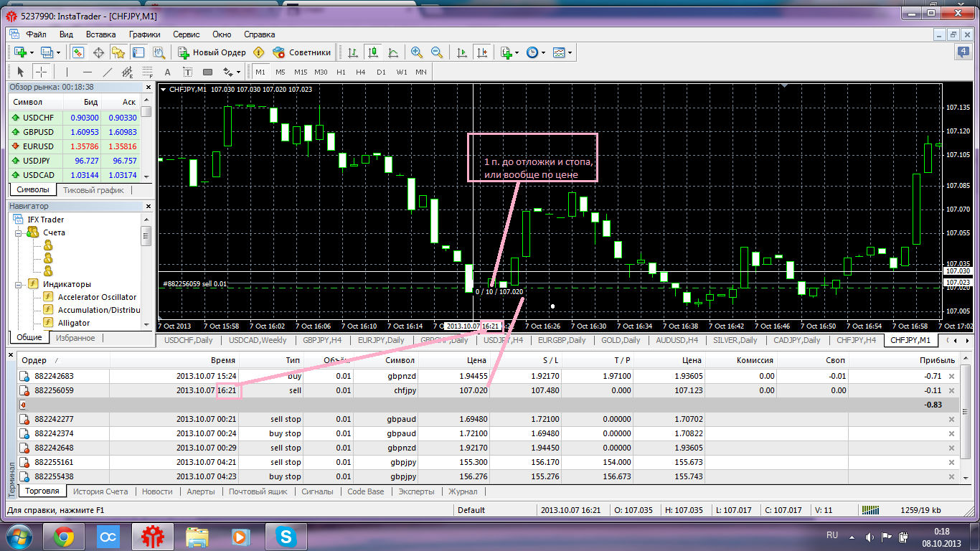
Task: Click the zoom in magnifier icon
Action: click(417, 52)
